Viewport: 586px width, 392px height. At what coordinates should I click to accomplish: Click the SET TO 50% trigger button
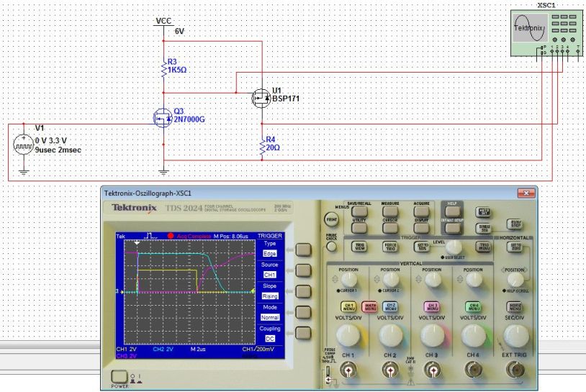(x=421, y=247)
